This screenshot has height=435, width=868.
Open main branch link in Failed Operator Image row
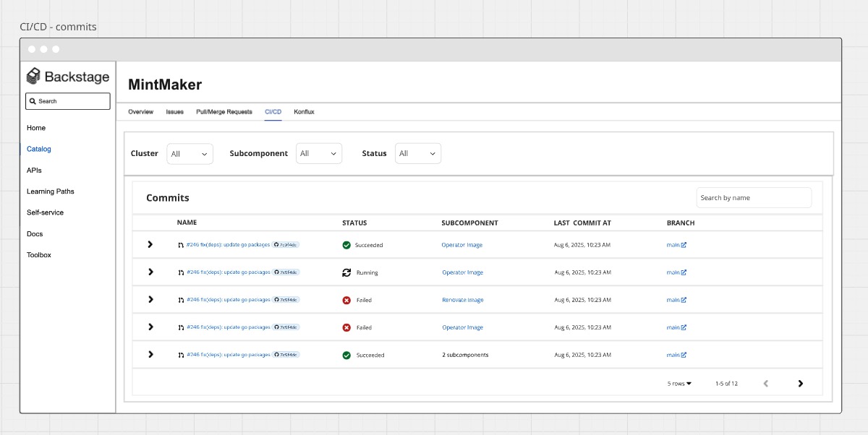673,327
